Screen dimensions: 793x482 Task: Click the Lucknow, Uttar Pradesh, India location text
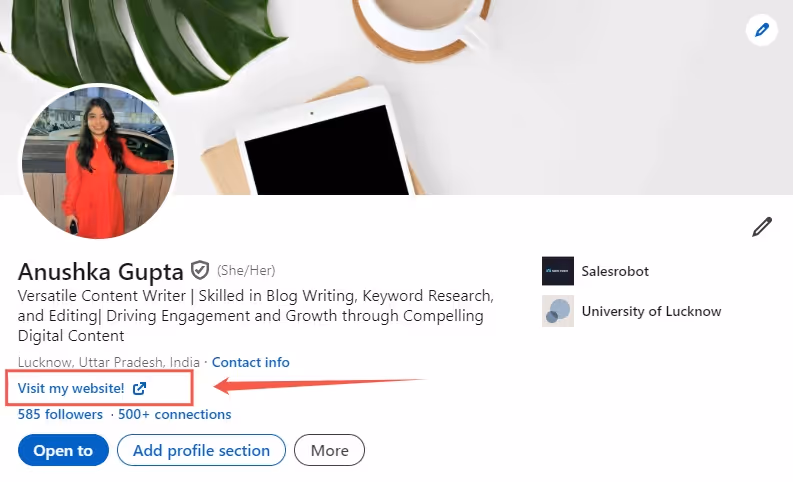coord(109,362)
